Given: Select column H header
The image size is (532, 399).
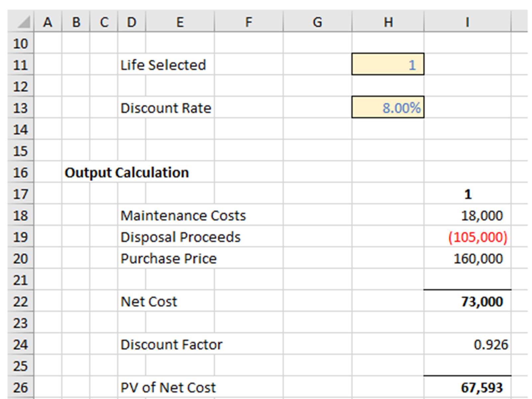Looking at the screenshot, I should pyautogui.click(x=388, y=22).
